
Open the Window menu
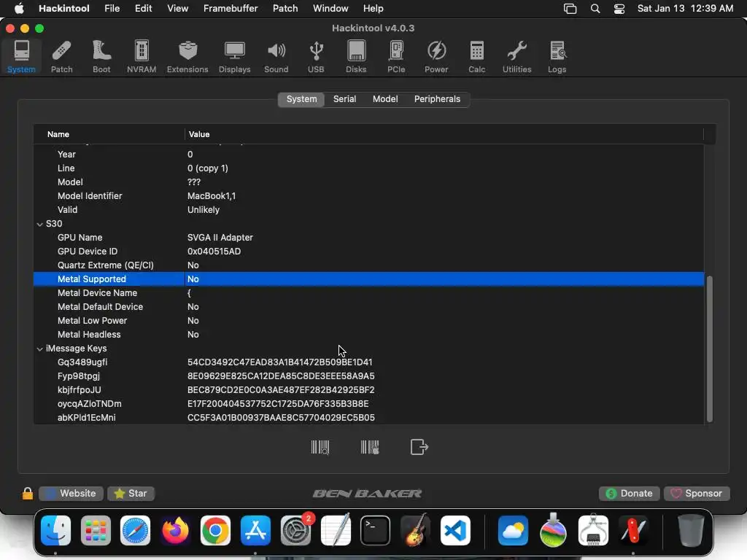click(x=330, y=9)
